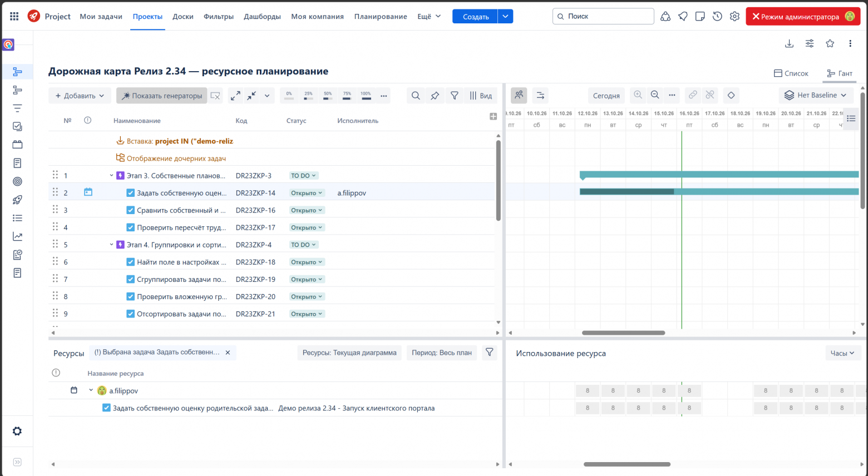Add the roadmap to favorites with the star
868x476 pixels.
830,43
